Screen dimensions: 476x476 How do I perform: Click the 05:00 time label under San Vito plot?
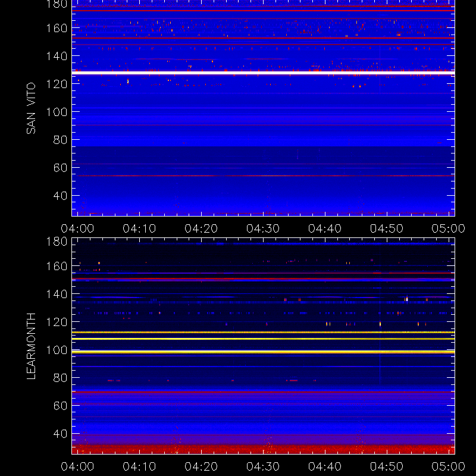tap(449, 228)
